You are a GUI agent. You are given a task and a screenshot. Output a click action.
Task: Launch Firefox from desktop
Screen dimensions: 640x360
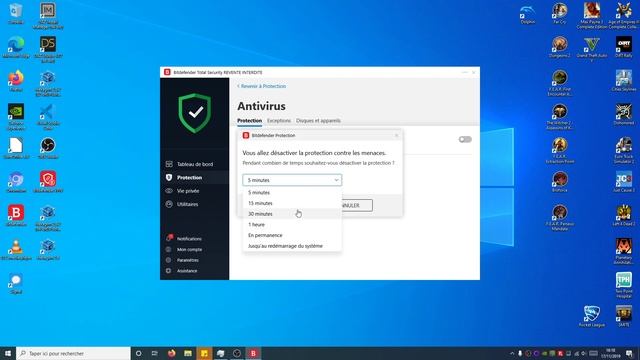pyautogui.click(x=16, y=81)
